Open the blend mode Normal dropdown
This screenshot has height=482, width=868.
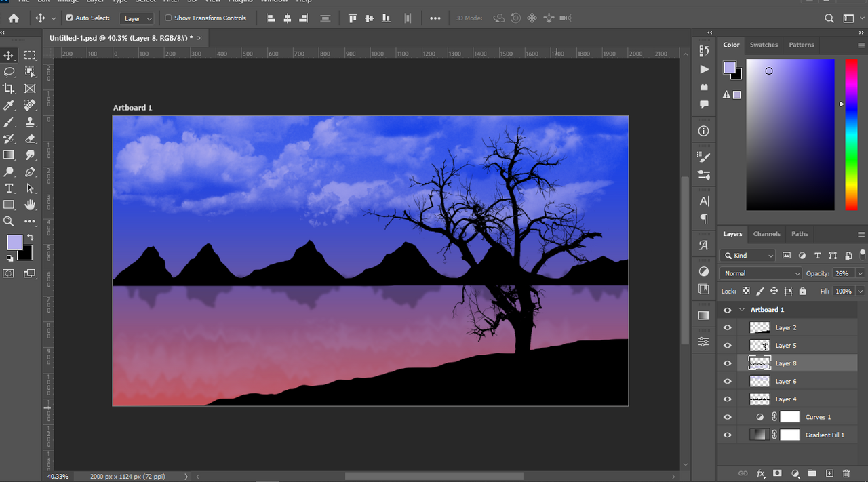(761, 273)
